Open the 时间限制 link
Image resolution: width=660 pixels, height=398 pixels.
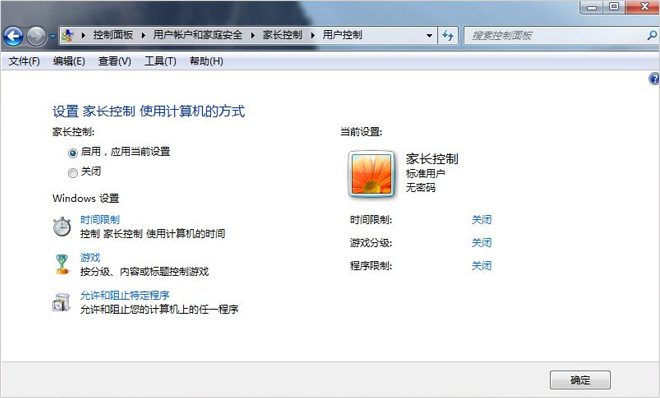100,219
